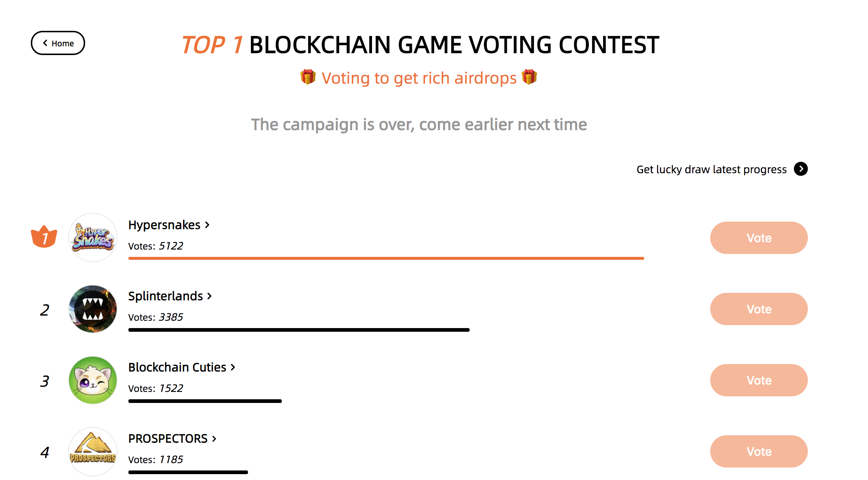Viewport: 868px width, 480px height.
Task: Click the Splinterlands game logo
Action: [x=93, y=309]
